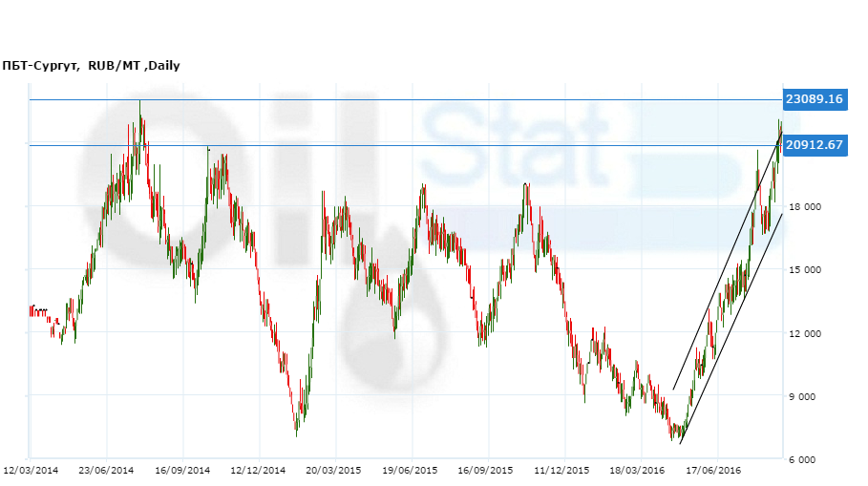Click the 20/03/2015 date axis label
This screenshot has width=868, height=486.
pos(334,471)
